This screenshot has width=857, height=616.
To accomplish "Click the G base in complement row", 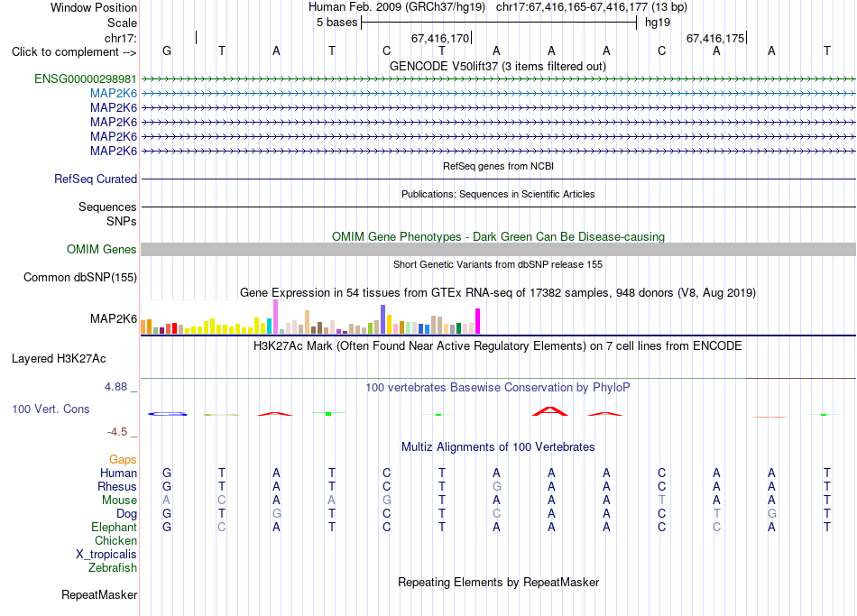I will click(x=167, y=51).
